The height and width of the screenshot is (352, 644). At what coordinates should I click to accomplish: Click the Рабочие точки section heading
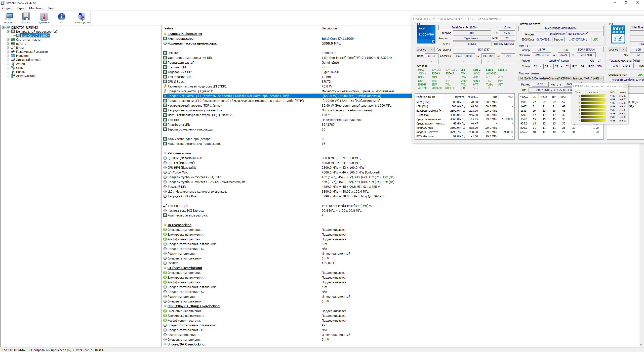point(179,153)
